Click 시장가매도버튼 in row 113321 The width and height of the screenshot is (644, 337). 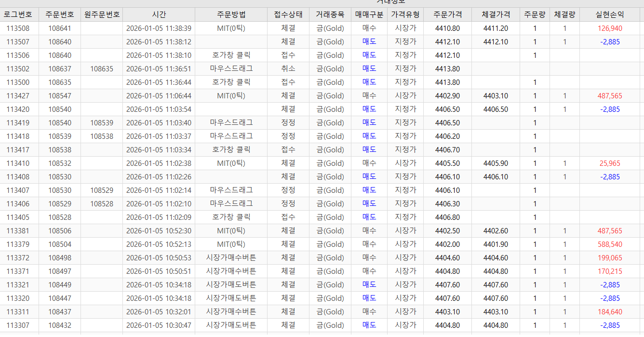click(231, 285)
